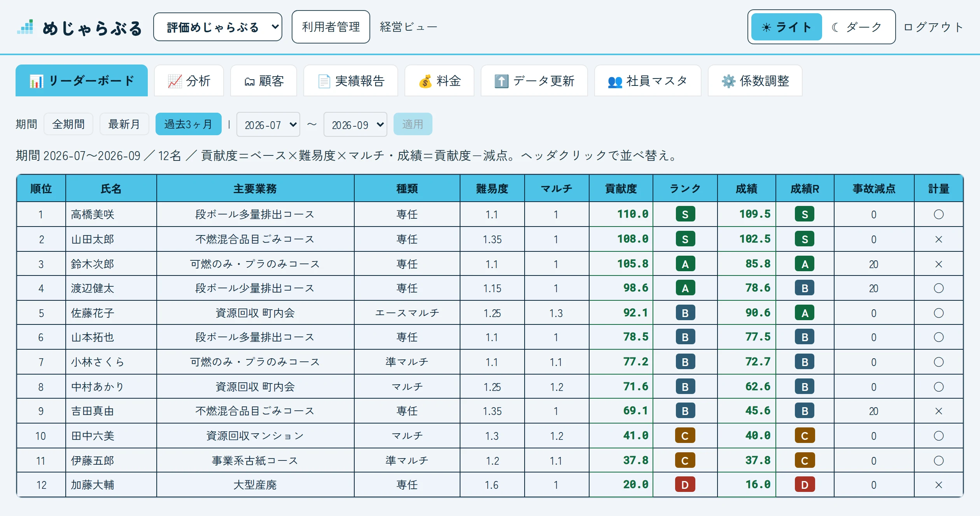Click the leaderboard chart icon
The width and height of the screenshot is (980, 516).
click(x=37, y=81)
